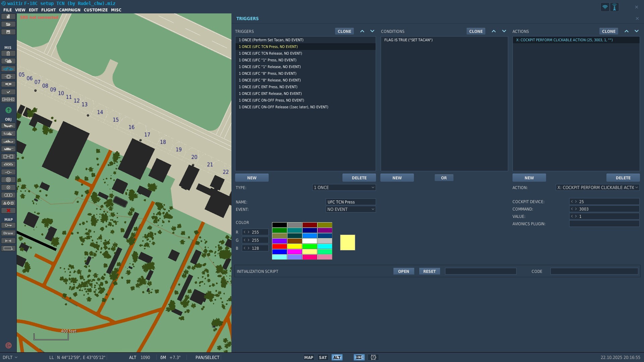Click the save mission floppy icon

[8, 32]
